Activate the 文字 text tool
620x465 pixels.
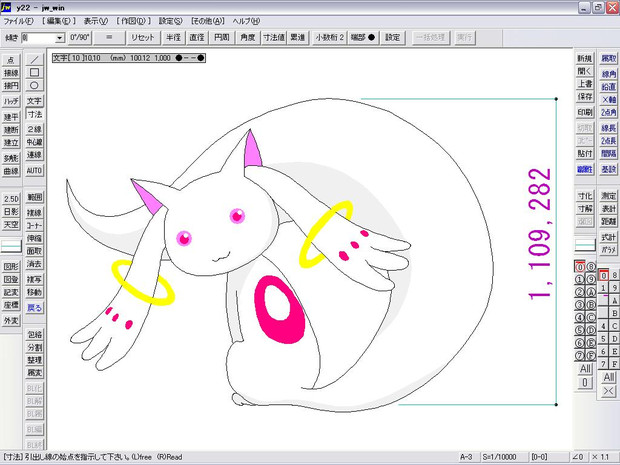tap(34, 101)
